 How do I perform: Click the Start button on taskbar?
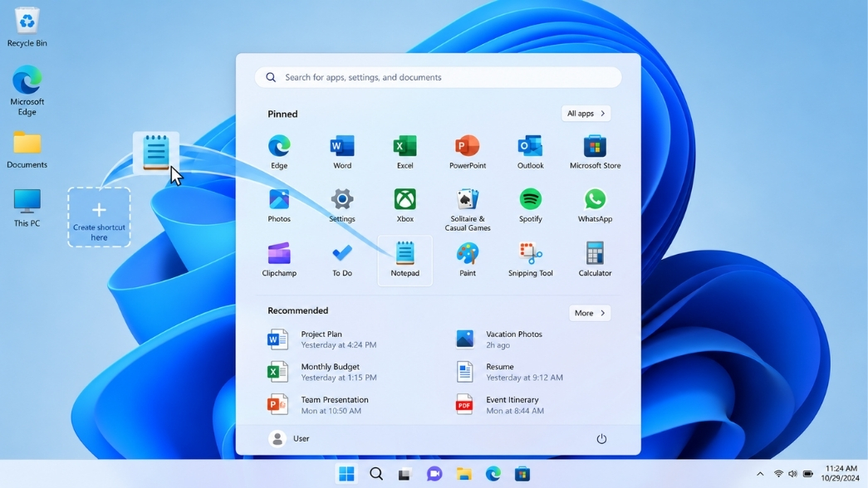coord(346,474)
